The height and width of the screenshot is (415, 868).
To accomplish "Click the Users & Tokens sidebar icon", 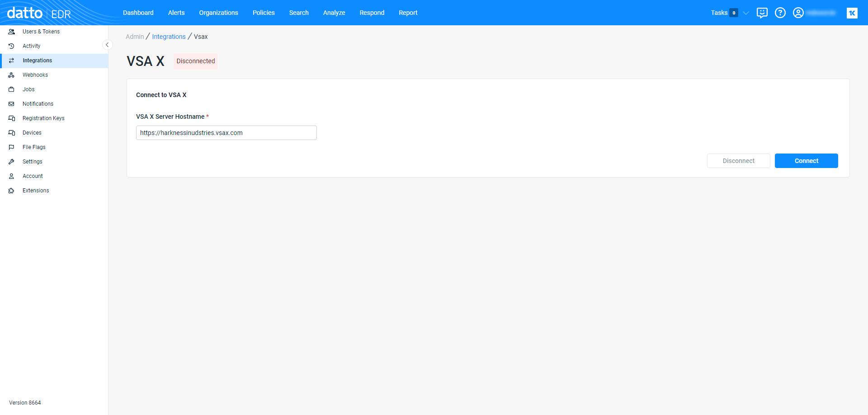I will tap(12, 32).
